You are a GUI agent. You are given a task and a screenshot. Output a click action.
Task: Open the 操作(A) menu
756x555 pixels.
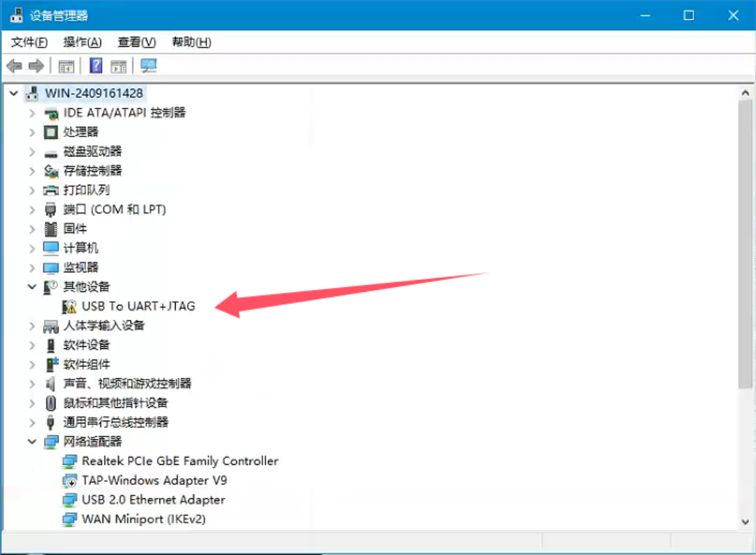(82, 43)
